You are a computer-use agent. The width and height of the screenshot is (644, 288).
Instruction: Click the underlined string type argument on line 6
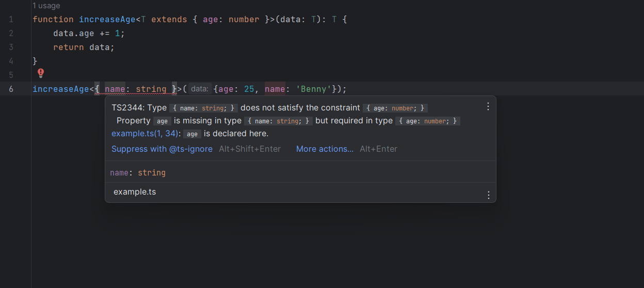pos(151,89)
